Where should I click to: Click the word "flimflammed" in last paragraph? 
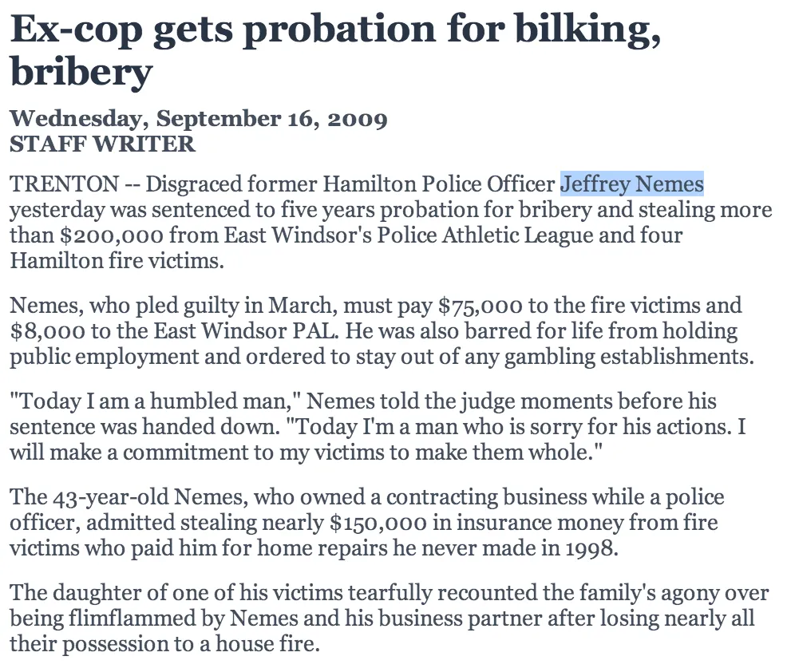pyautogui.click(x=132, y=619)
